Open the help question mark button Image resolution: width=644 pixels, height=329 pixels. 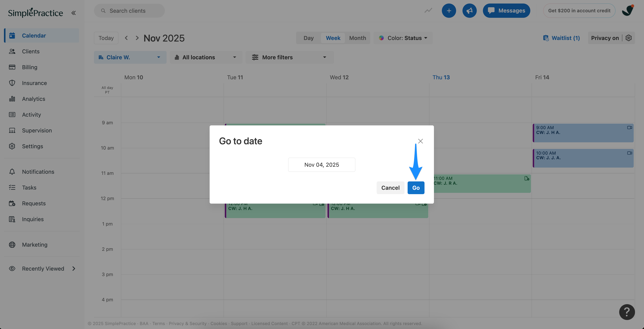627,312
